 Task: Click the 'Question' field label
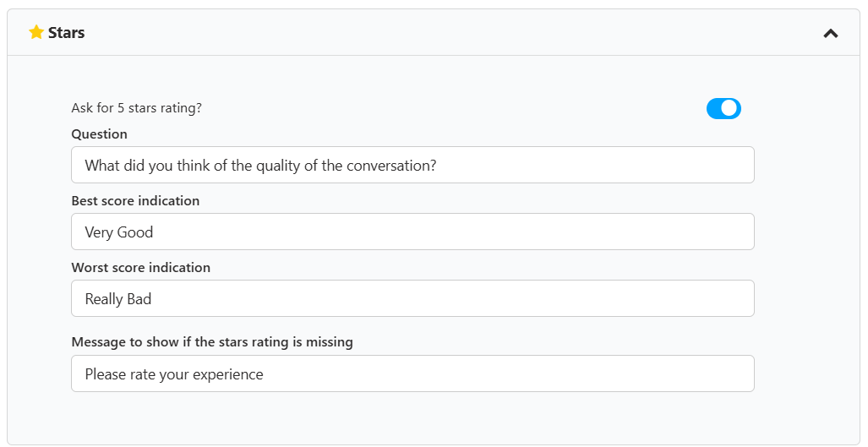99,134
